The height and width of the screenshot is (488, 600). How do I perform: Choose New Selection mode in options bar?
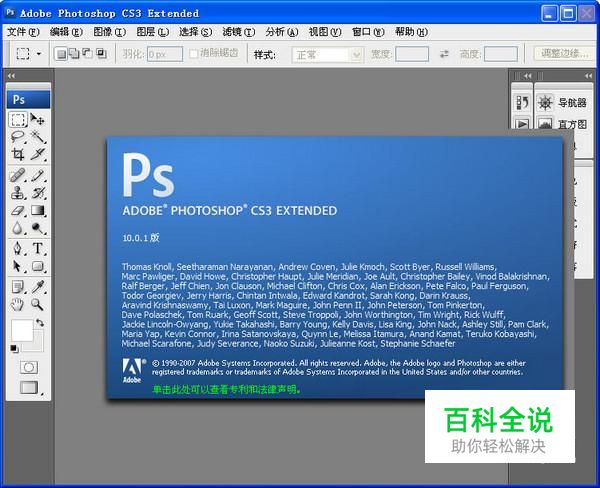pyautogui.click(x=60, y=54)
